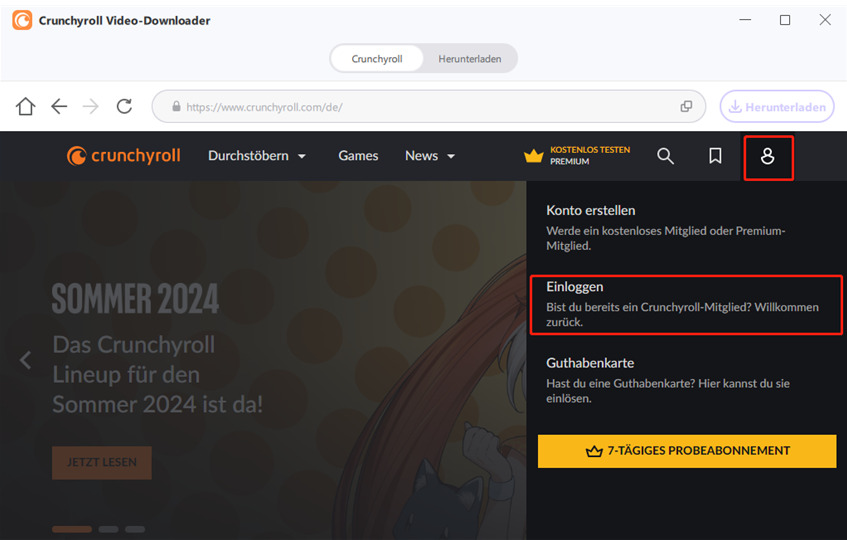847x540 pixels.
Task: Navigate back with the left arrow
Action: (x=59, y=106)
